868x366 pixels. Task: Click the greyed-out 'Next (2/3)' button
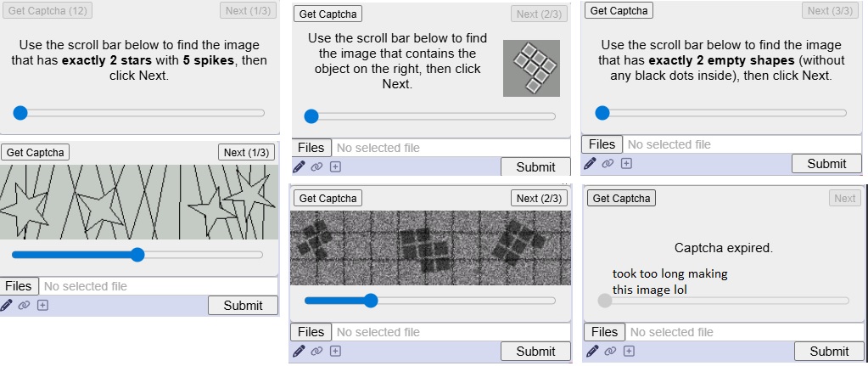[x=539, y=14]
